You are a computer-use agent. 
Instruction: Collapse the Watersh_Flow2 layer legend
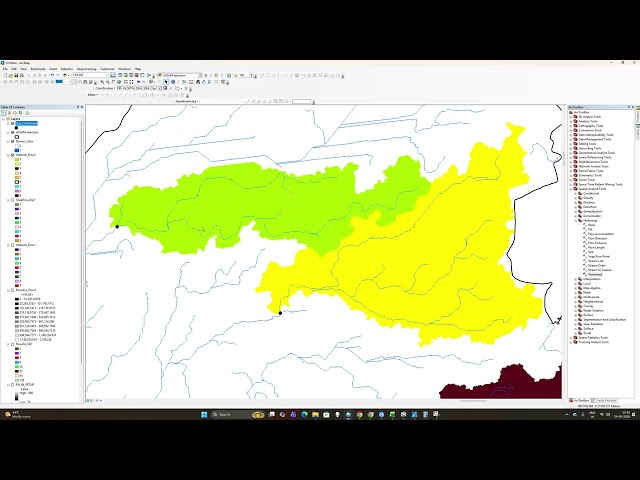[x=8, y=155]
